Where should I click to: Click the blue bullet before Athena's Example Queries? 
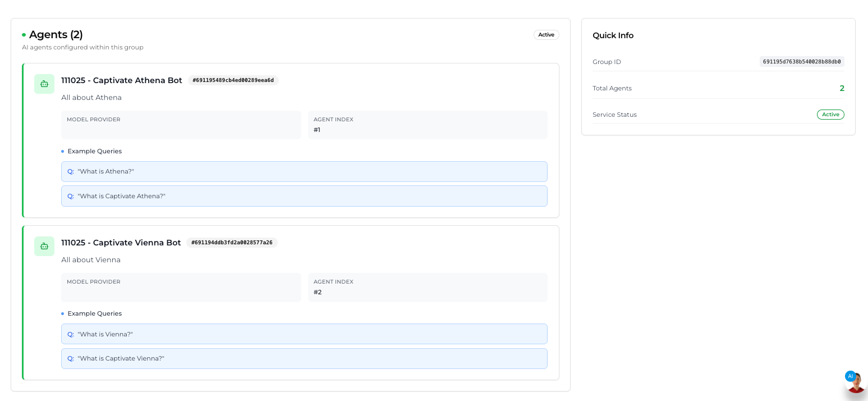pos(62,151)
